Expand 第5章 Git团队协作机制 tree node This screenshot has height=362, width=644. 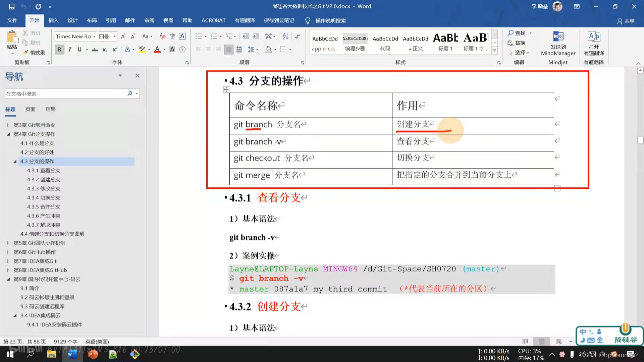coord(8,243)
